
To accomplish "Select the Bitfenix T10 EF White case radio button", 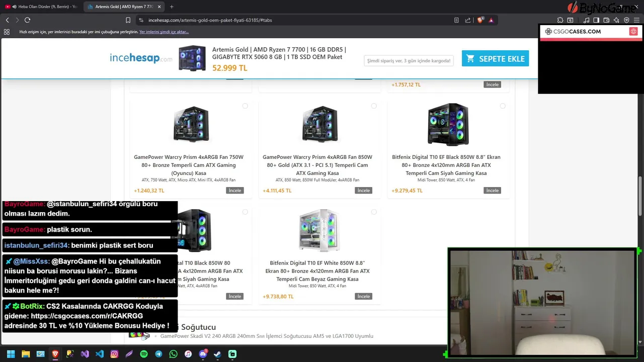I will 374,212.
